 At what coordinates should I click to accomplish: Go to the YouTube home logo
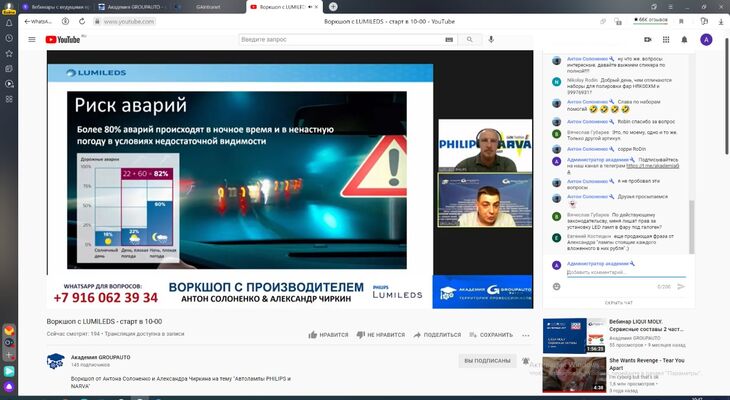click(63, 40)
